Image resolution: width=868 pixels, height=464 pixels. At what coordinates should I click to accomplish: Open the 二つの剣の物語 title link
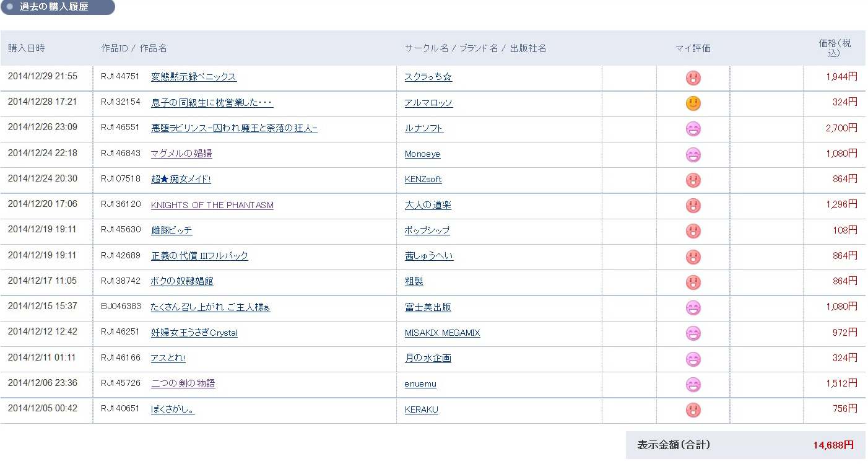pos(183,383)
